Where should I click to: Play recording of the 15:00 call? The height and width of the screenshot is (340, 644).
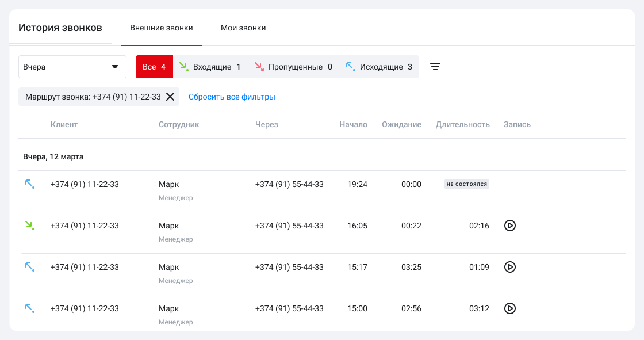point(509,308)
